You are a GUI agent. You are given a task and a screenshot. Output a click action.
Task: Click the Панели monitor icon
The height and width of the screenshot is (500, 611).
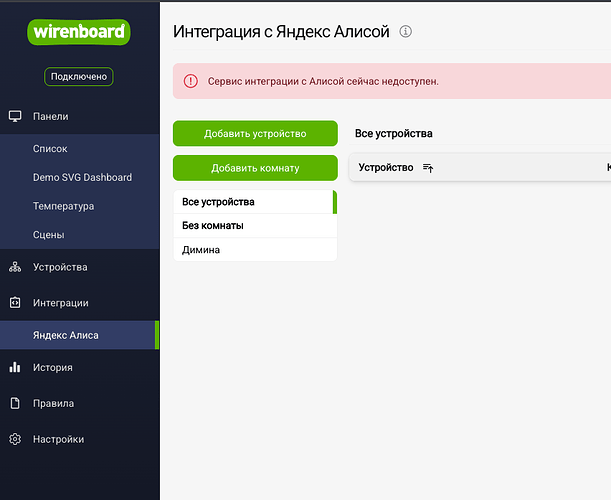click(x=15, y=116)
